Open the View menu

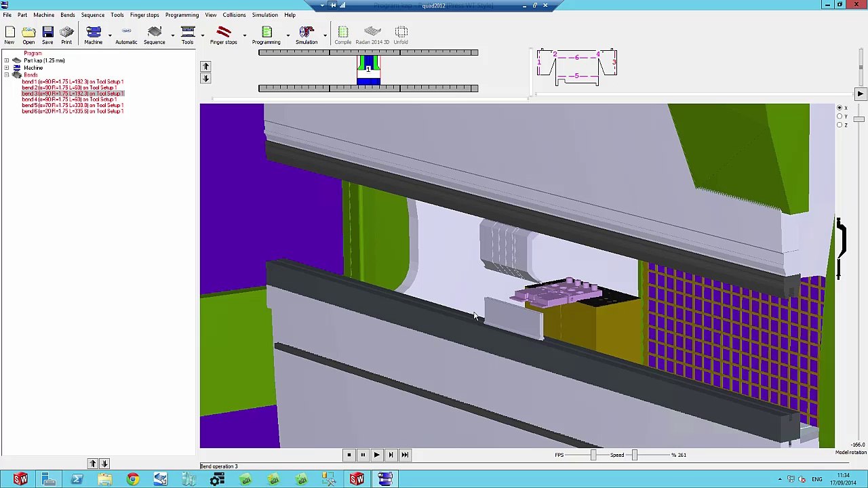click(x=211, y=15)
